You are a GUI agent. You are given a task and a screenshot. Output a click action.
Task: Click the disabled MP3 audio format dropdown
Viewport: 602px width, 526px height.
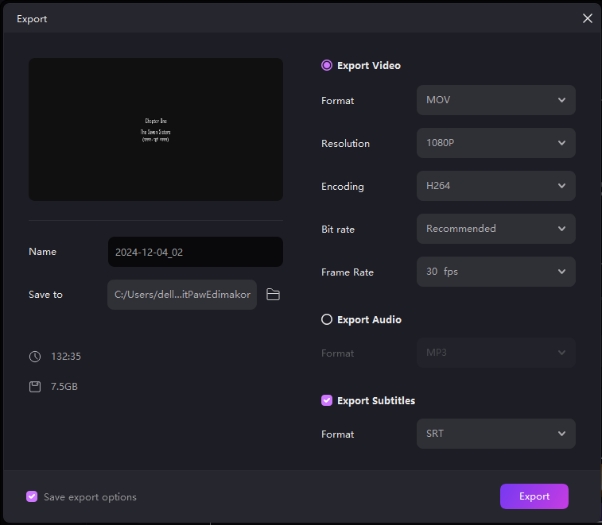pos(495,353)
